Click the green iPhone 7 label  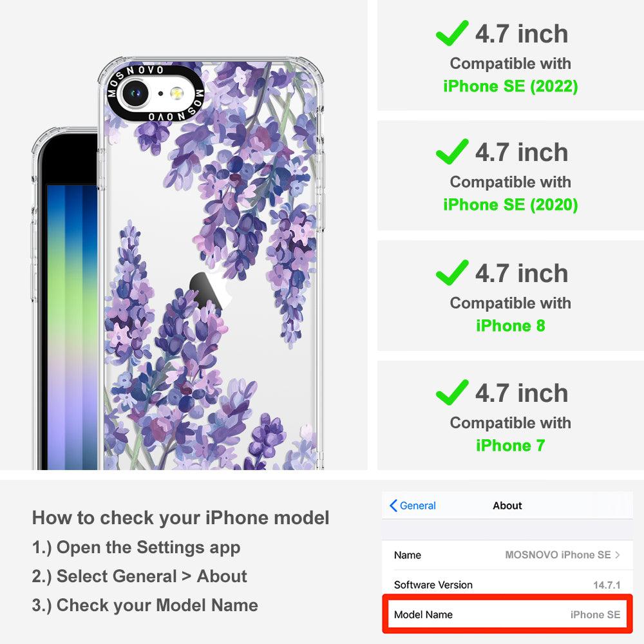pyautogui.click(x=511, y=446)
